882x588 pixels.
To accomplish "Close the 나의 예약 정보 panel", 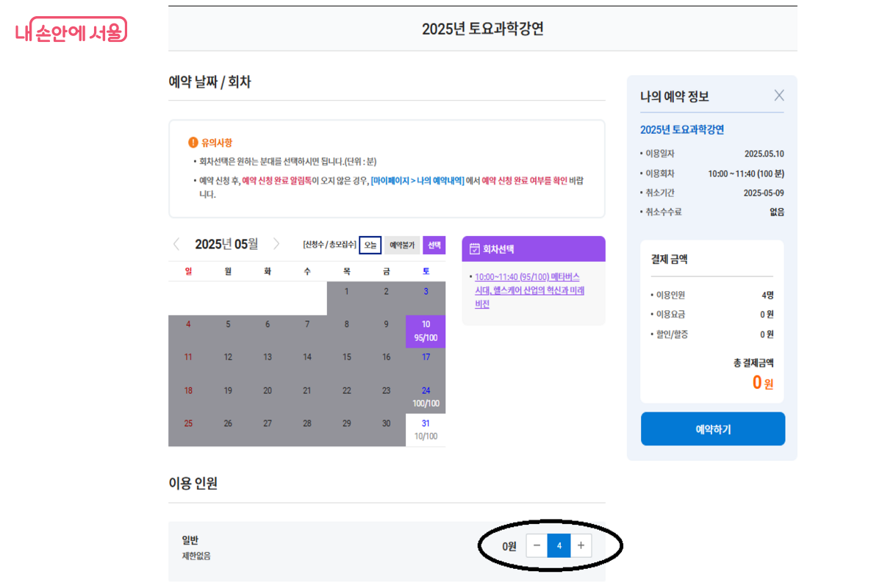I will pyautogui.click(x=779, y=96).
